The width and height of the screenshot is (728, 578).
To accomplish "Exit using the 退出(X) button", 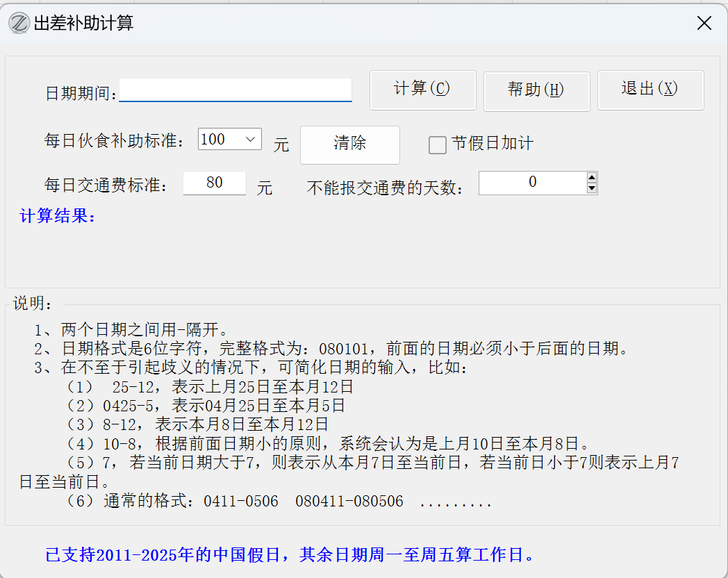I will pos(650,90).
